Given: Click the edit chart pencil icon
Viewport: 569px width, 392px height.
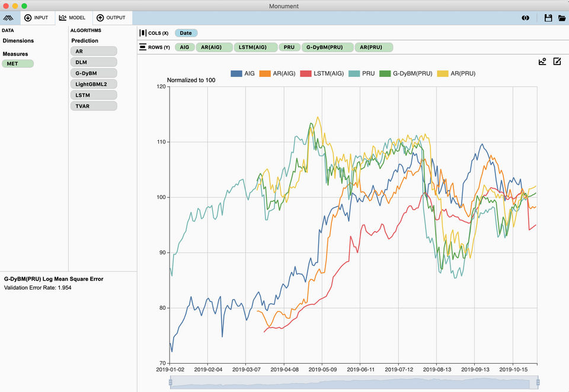Looking at the screenshot, I should 557,61.
